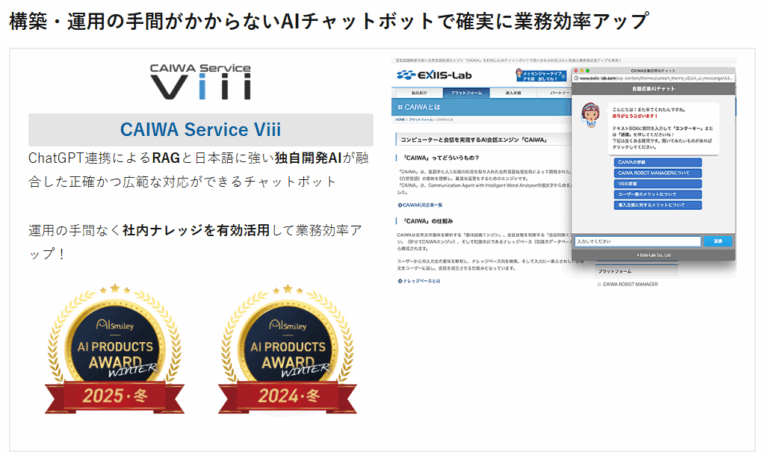Click the CAIWA ROBOT MANAGER sidebar link
This screenshot has width=768, height=458.
point(628,284)
